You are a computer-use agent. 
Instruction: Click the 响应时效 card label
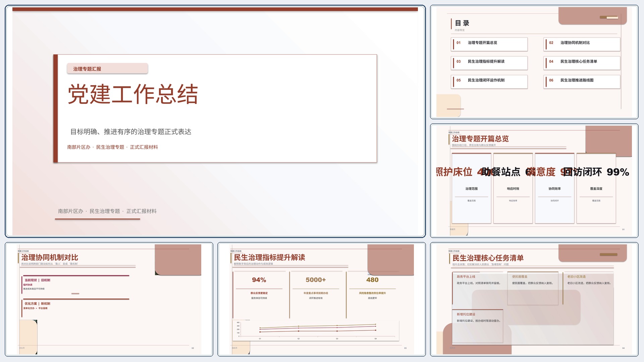tap(513, 189)
